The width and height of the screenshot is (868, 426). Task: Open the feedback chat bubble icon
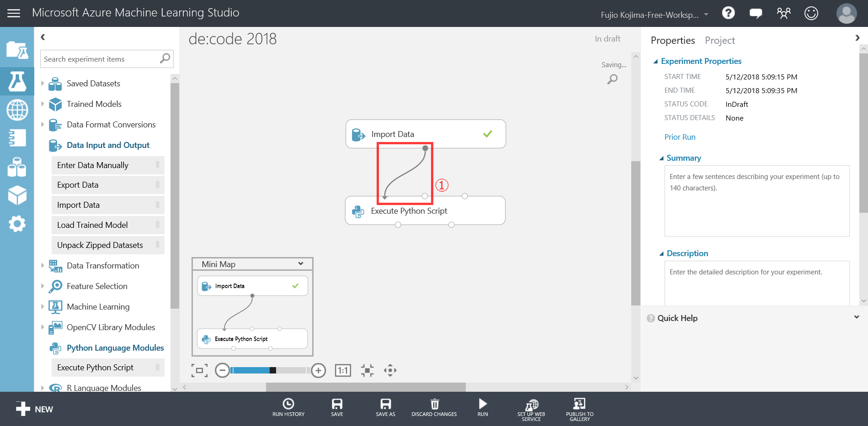tap(756, 13)
